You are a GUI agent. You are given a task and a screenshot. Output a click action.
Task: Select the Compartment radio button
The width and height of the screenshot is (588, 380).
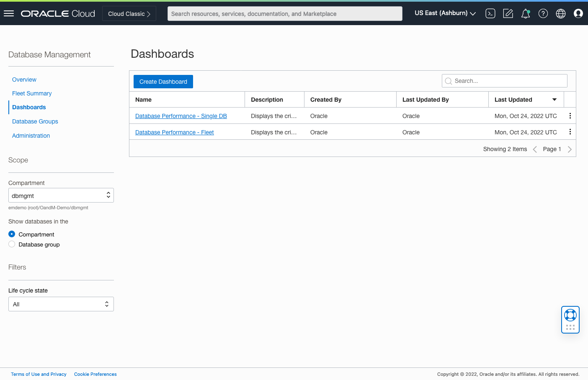pos(12,234)
